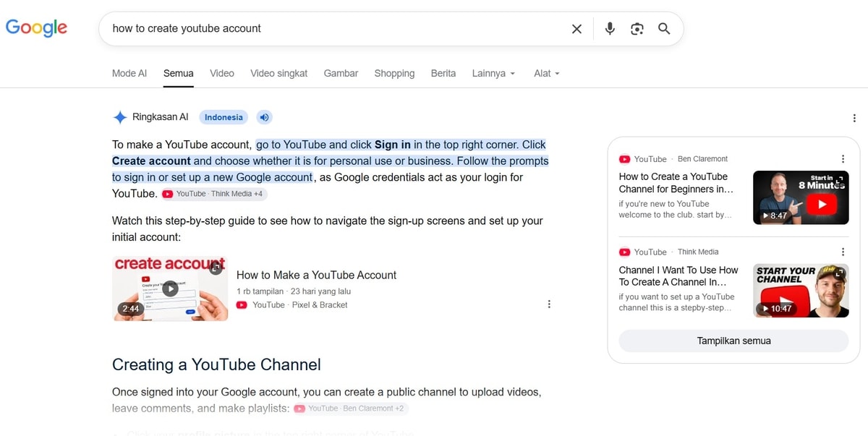Open the 'YouTube · Ben Claremont +2' source chip
The width and height of the screenshot is (868, 436).
click(x=351, y=409)
